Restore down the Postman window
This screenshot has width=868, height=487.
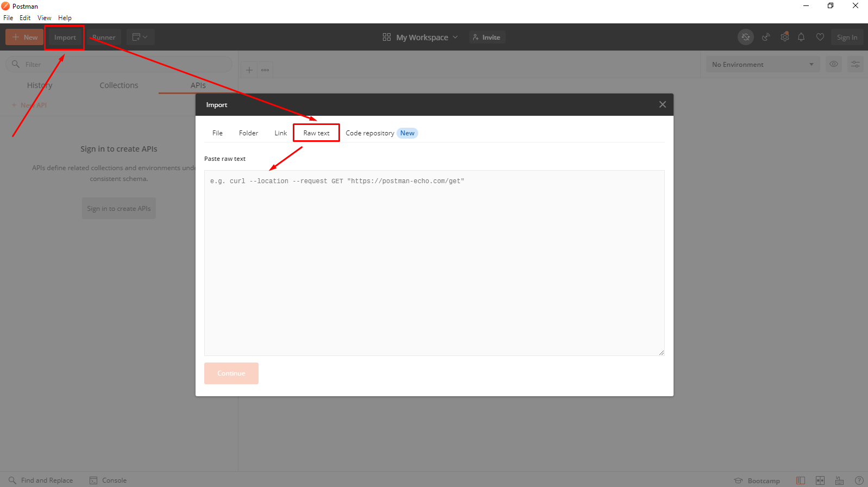tap(831, 6)
